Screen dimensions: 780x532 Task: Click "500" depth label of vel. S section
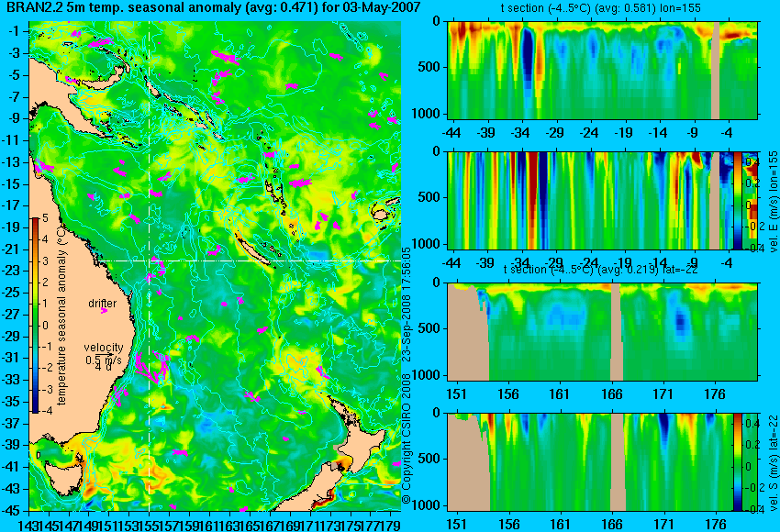pos(429,459)
